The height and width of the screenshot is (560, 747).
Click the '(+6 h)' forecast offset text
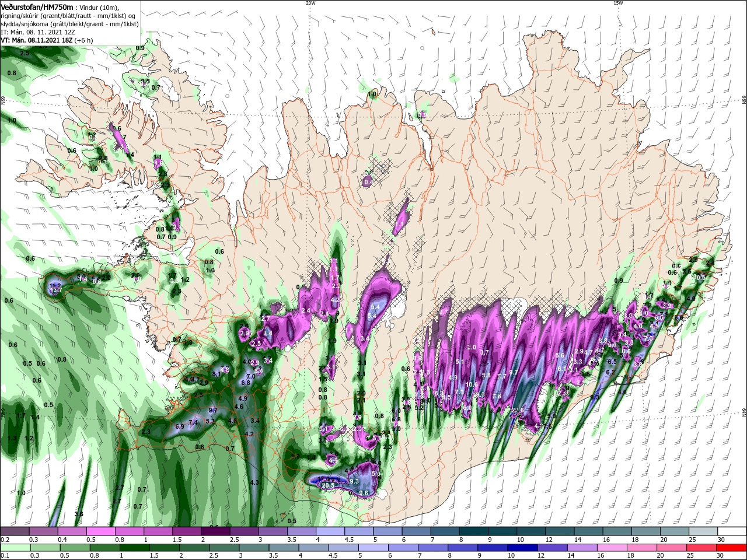point(84,40)
